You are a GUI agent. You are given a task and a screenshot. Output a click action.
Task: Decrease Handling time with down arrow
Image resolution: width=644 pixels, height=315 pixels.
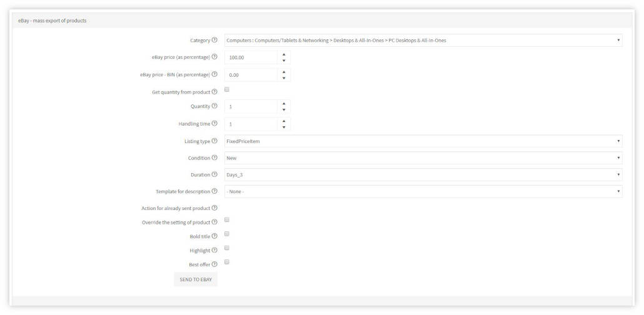pos(284,127)
